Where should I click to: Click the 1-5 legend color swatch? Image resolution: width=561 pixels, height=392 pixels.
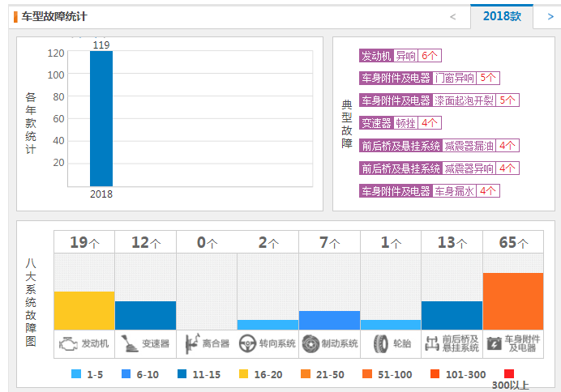click(76, 373)
